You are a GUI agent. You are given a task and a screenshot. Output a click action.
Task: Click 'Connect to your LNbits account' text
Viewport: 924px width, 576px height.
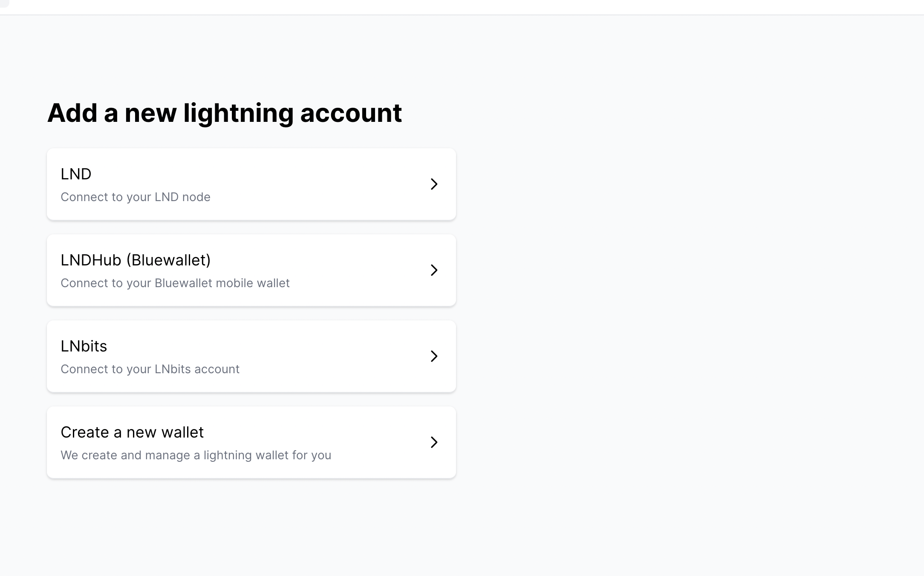150,369
